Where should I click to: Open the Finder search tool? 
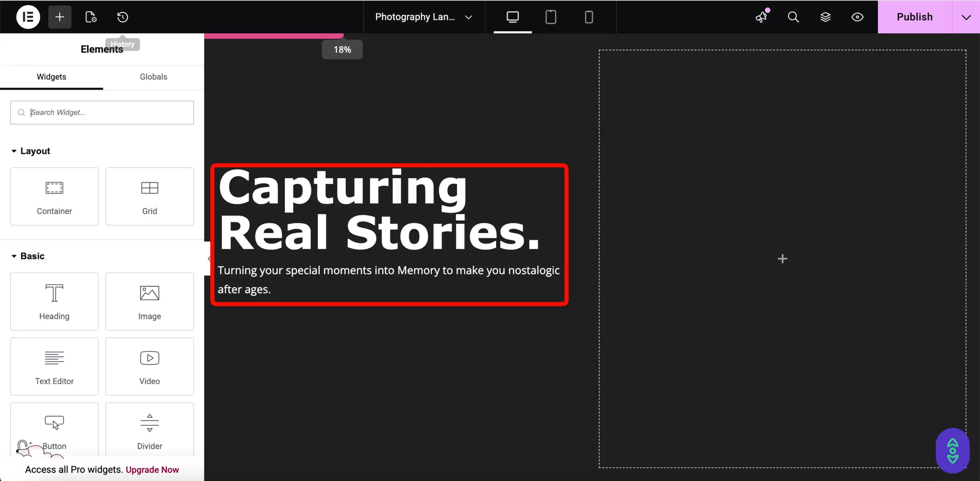pyautogui.click(x=793, y=17)
